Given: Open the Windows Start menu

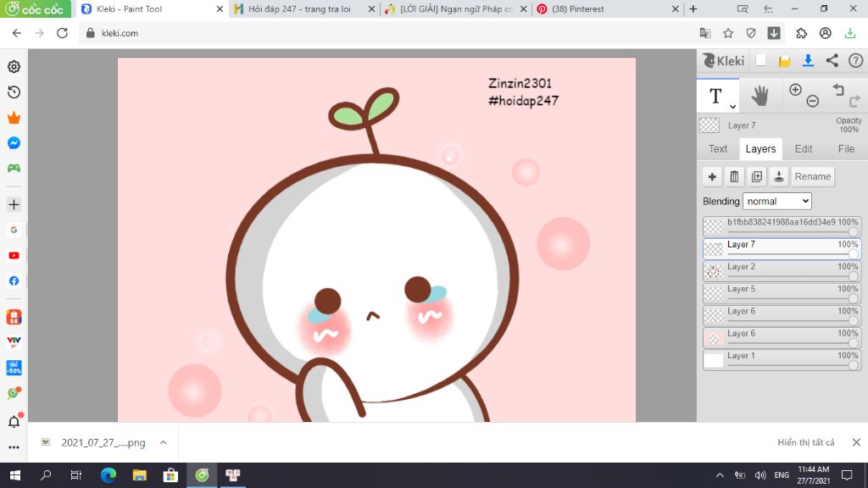Looking at the screenshot, I should [x=15, y=475].
